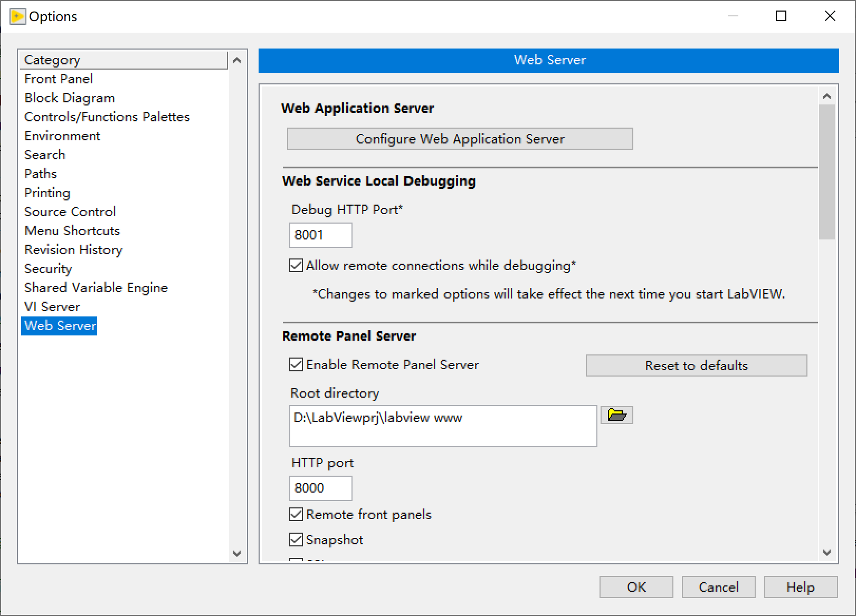Disable the Remote front panels checkbox
Viewport: 856px width, 616px height.
click(x=297, y=514)
